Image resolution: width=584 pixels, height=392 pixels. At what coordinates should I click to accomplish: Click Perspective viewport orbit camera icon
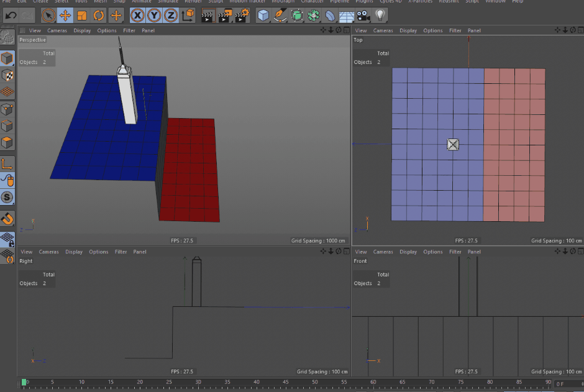click(339, 30)
